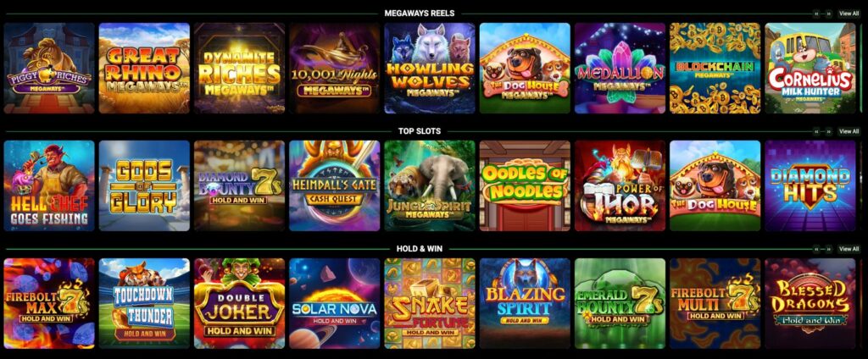This screenshot has height=359, width=868.
Task: Show next games in Top Slots row
Action: click(829, 131)
